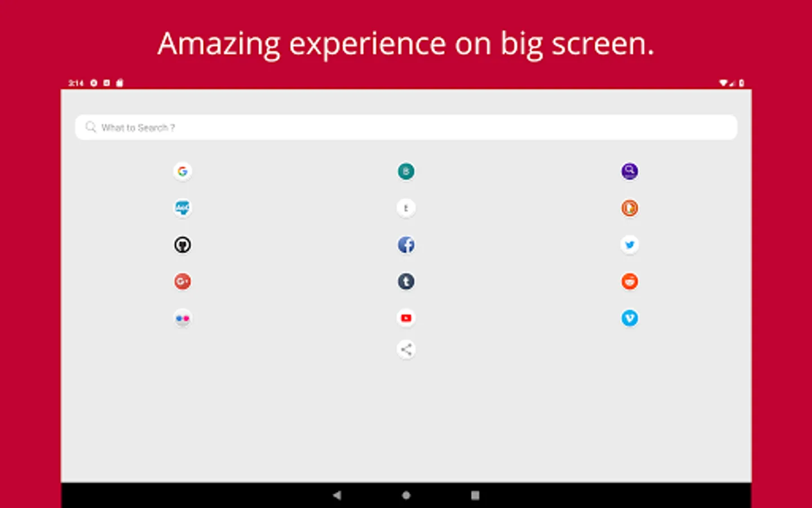The width and height of the screenshot is (812, 508).
Task: Open the Facebook icon
Action: tap(406, 244)
